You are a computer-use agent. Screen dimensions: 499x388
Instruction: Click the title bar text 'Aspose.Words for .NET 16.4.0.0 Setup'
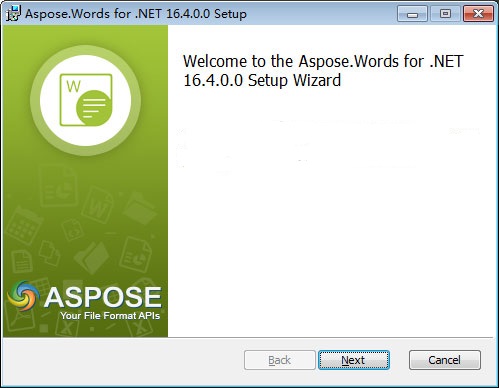tap(136, 14)
